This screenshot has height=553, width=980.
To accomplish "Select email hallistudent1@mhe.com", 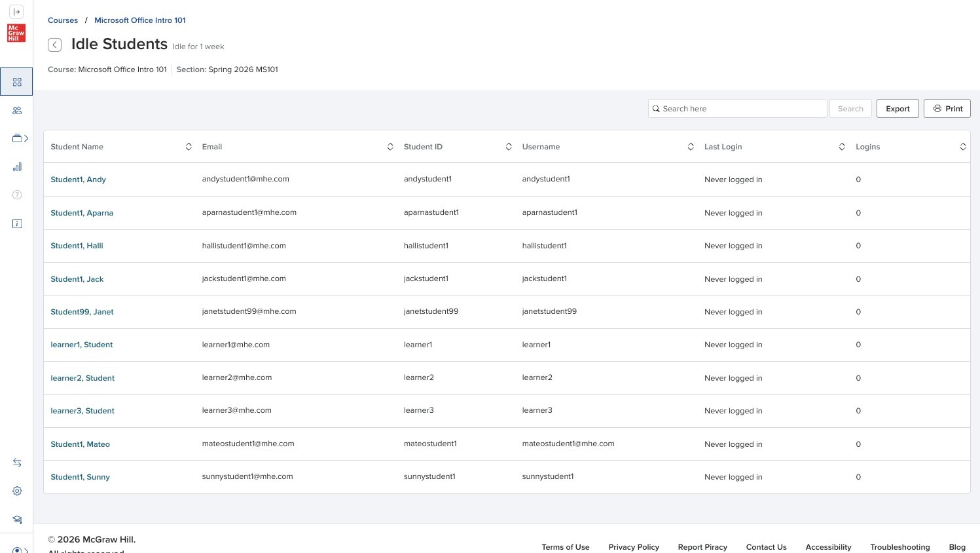I will (x=244, y=246).
